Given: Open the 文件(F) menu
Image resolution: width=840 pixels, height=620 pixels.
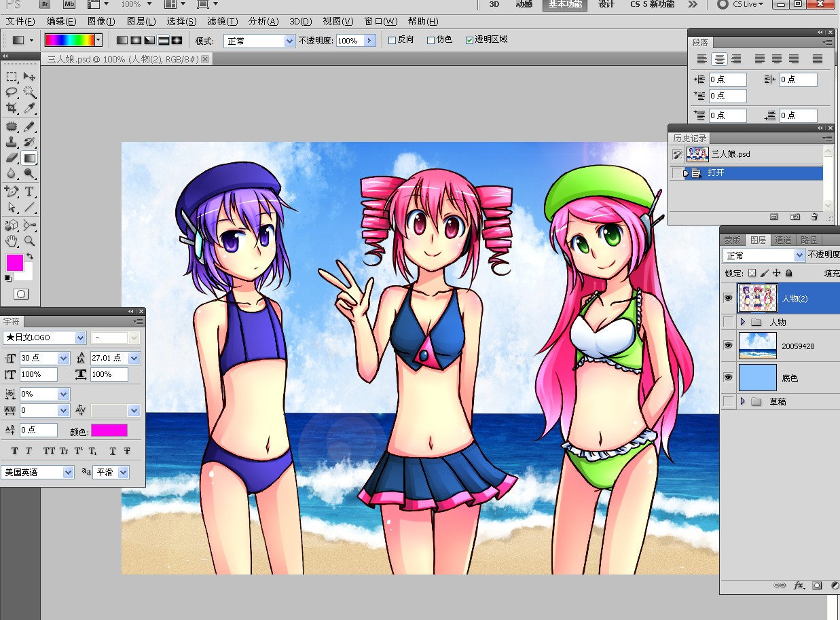Looking at the screenshot, I should [x=20, y=22].
